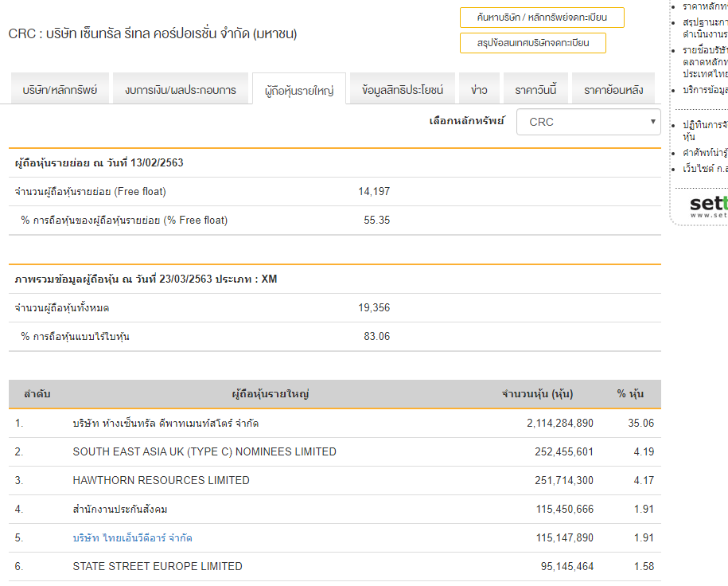This screenshot has width=728, height=586.
Task: Click the set logo in sidebar
Action: (708, 206)
